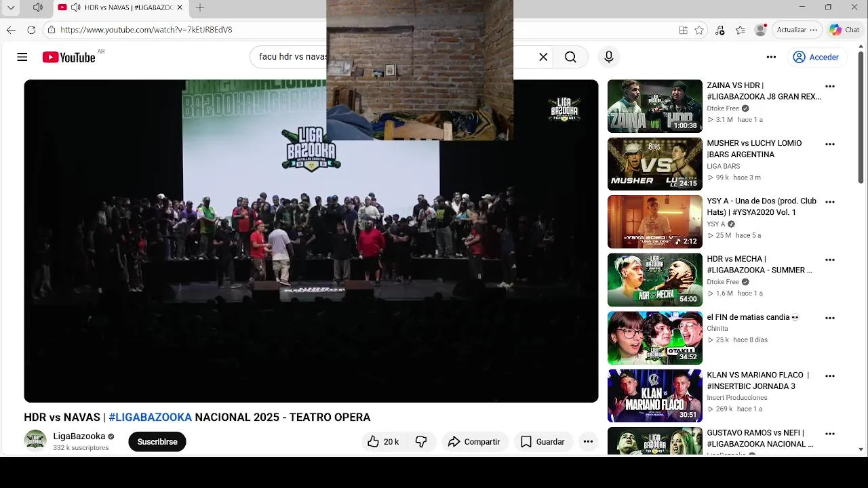View site information lock icon
Image resolution: width=868 pixels, height=488 pixels.
(x=52, y=30)
